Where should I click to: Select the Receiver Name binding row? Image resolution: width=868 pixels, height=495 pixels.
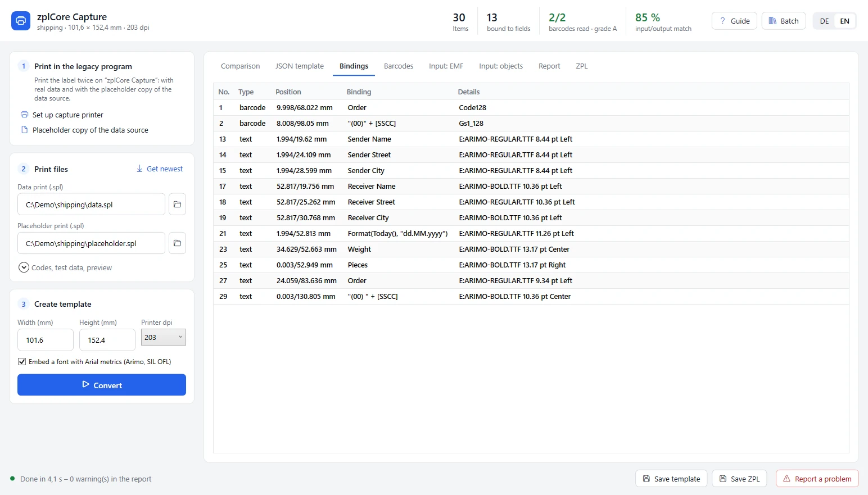531,186
